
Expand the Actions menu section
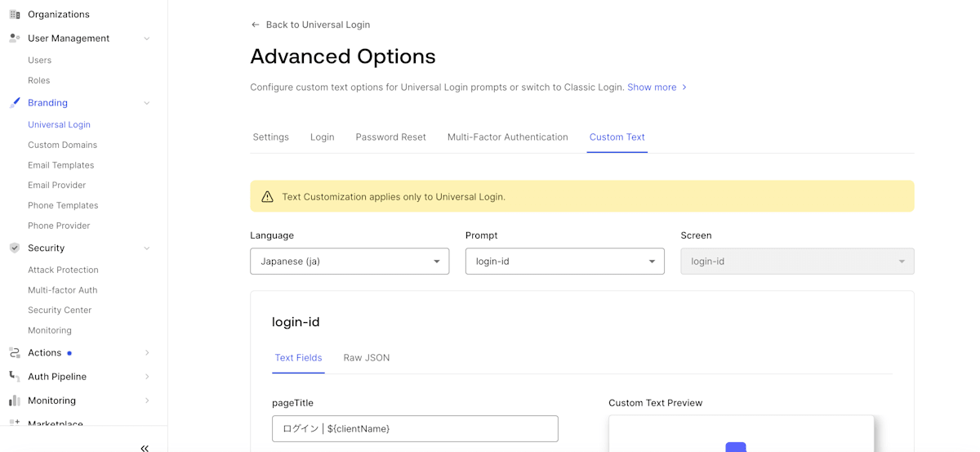click(147, 353)
